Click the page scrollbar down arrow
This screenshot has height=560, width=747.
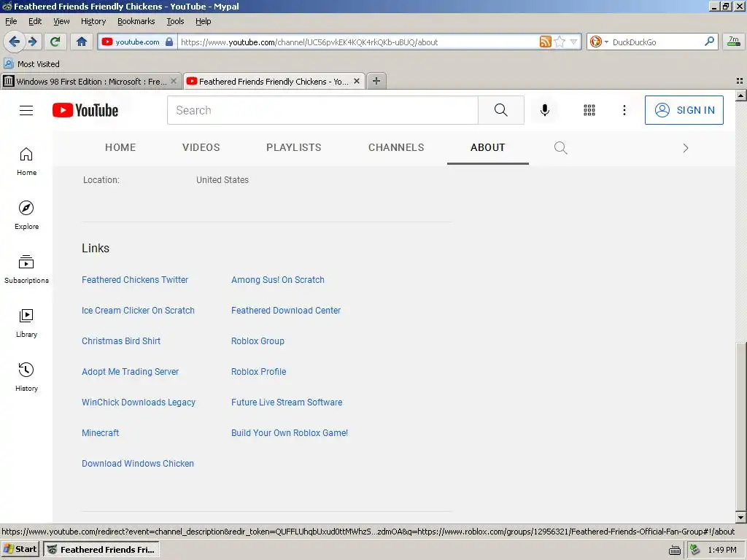pyautogui.click(x=741, y=518)
